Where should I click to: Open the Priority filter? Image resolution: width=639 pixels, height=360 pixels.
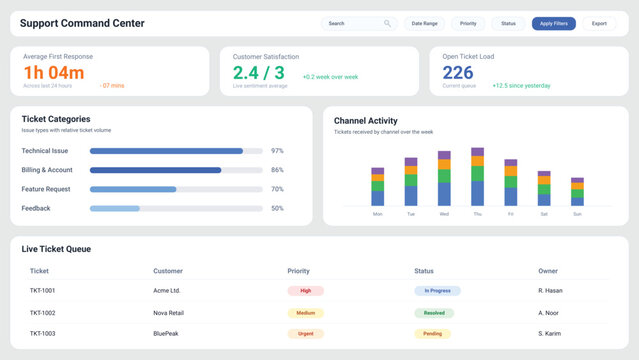468,24
